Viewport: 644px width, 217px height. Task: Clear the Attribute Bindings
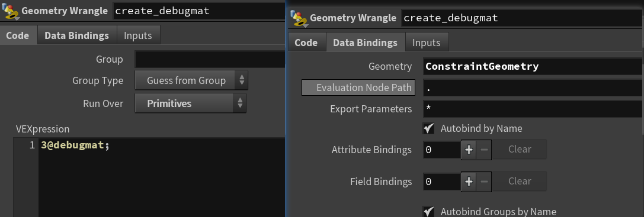coord(520,150)
